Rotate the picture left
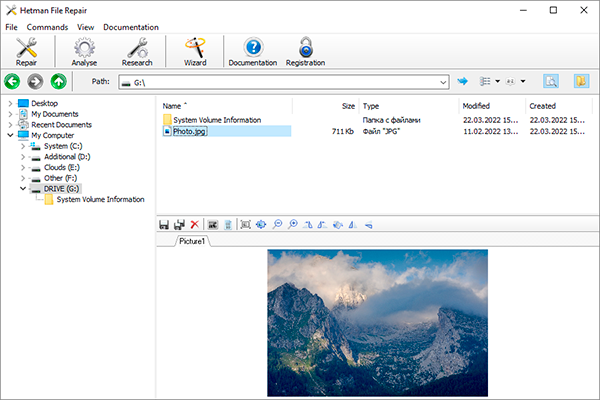Image resolution: width=600 pixels, height=400 pixels. click(x=308, y=225)
